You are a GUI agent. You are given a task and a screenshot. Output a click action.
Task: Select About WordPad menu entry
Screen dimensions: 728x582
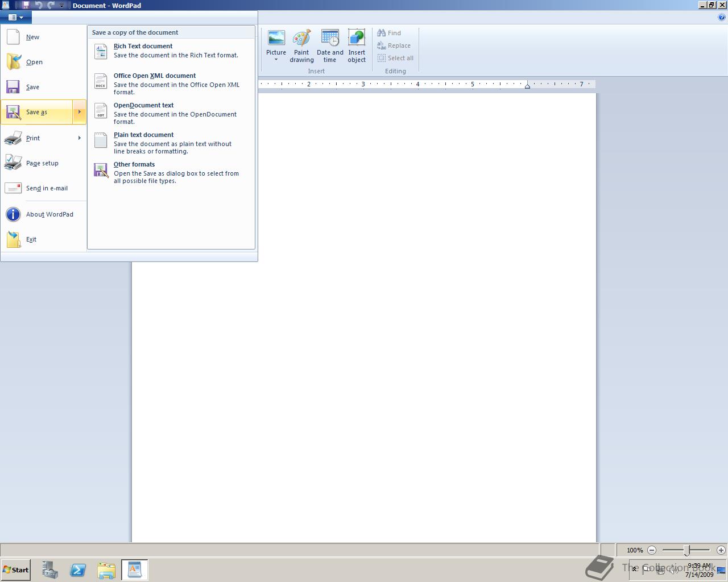(43, 214)
